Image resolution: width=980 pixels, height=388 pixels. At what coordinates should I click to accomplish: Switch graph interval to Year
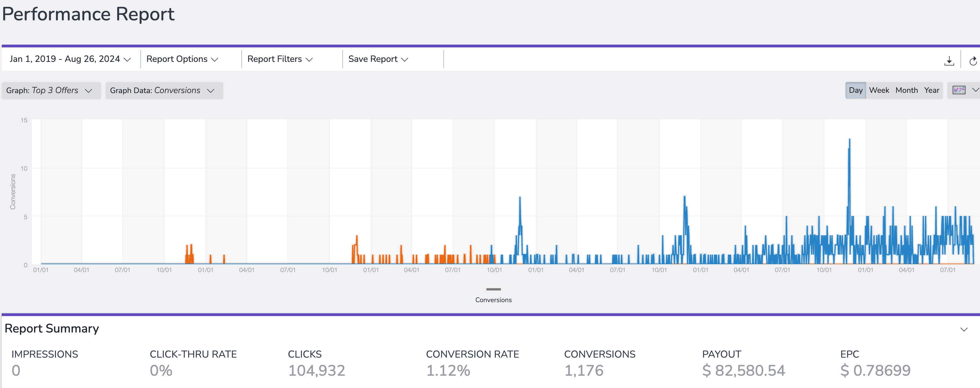(931, 90)
